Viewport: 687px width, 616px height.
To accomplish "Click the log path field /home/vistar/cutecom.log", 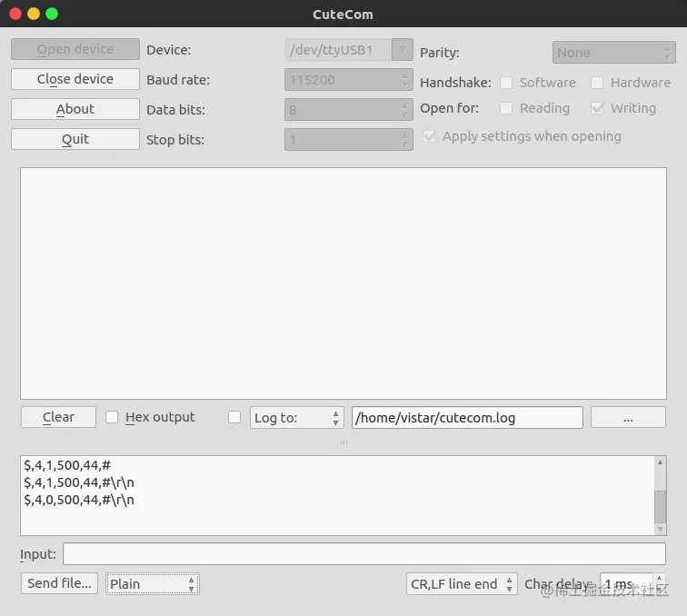I will click(467, 418).
